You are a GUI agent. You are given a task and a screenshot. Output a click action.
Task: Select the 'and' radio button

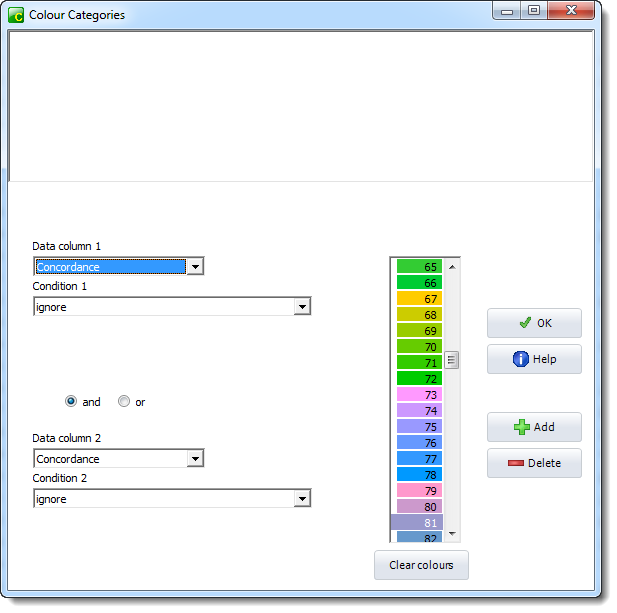point(71,402)
